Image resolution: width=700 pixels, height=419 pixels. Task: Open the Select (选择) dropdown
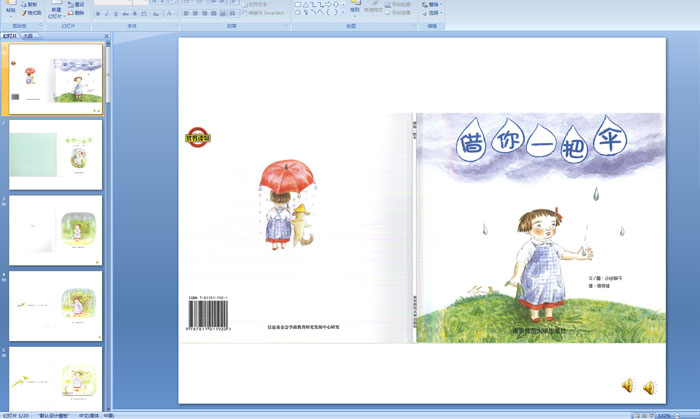(432, 13)
